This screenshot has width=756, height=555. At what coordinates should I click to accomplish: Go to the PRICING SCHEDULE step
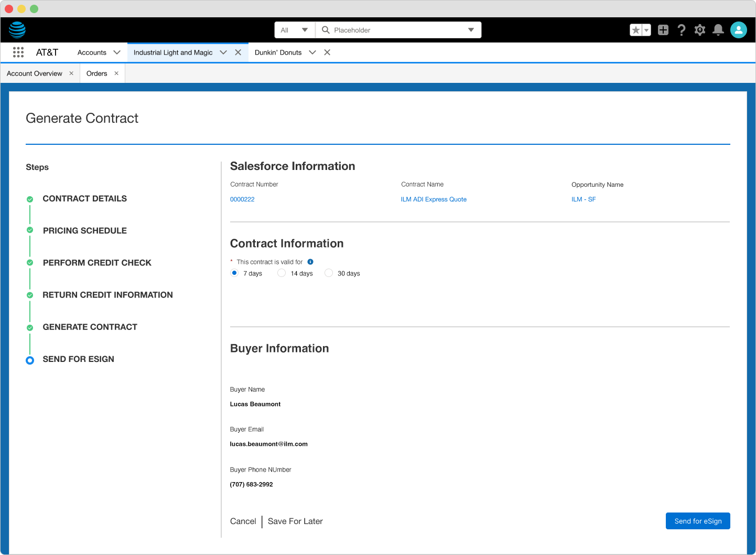point(85,231)
